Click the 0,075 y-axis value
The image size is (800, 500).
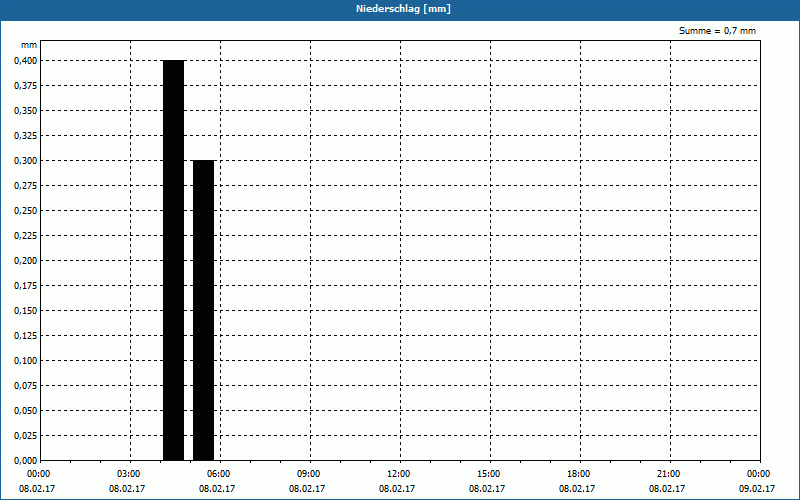tap(26, 386)
